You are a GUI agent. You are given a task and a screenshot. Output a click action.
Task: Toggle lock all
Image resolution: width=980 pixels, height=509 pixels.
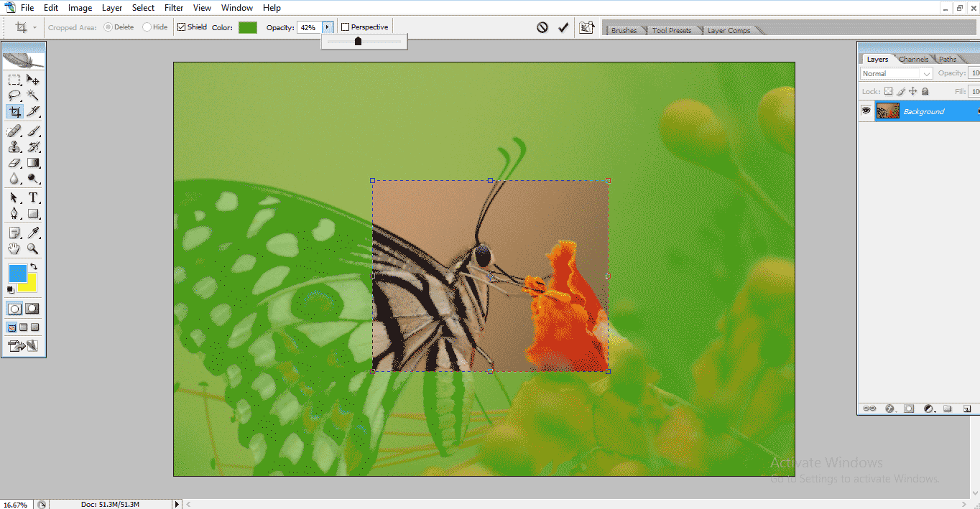925,91
